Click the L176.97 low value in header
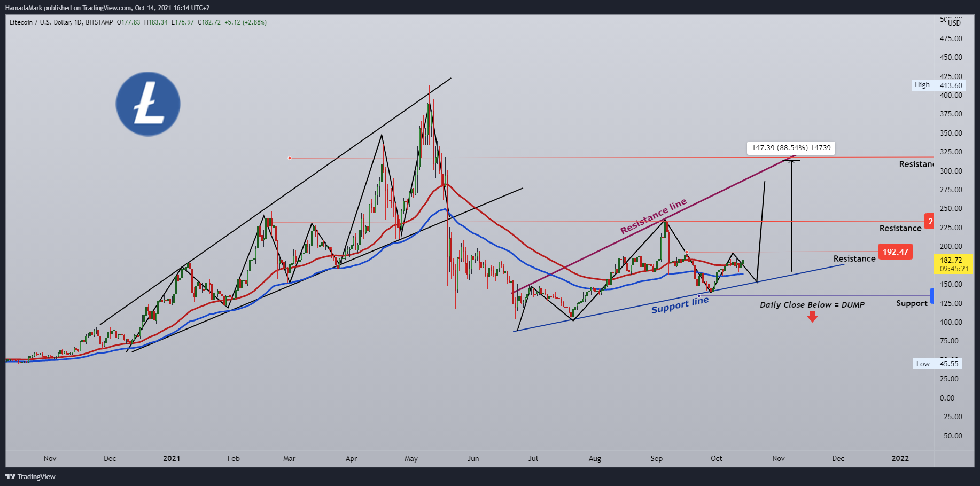Viewport: 980px width, 486px height. click(x=183, y=22)
